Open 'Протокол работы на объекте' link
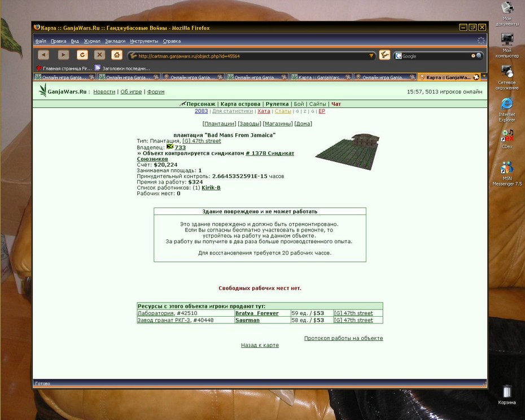The height and width of the screenshot is (420, 525). 344,338
